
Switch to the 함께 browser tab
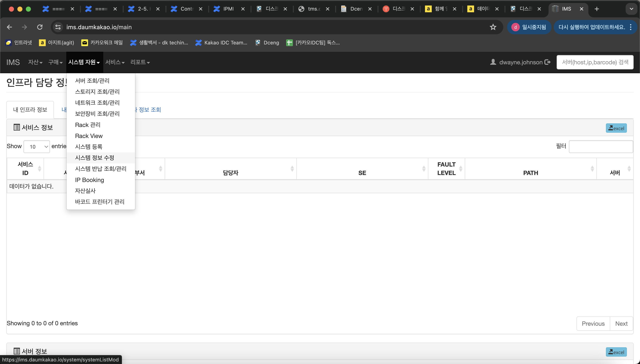[x=441, y=9]
